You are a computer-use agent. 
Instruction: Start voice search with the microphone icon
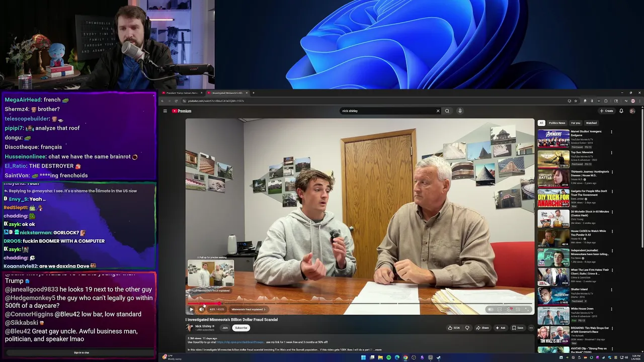(460, 111)
